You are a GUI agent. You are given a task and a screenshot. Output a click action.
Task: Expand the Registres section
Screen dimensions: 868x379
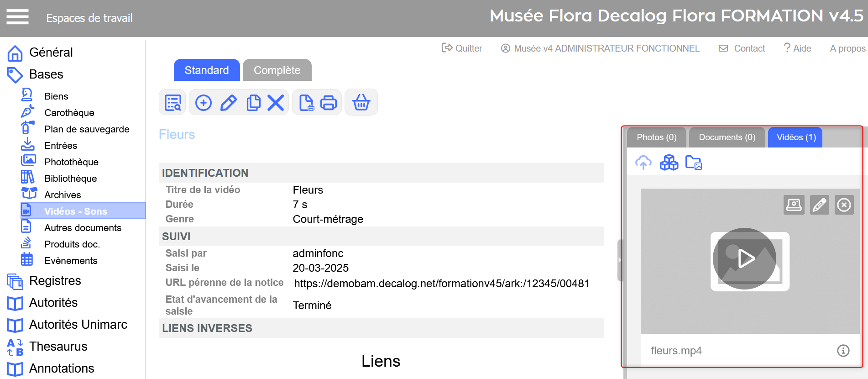click(55, 281)
